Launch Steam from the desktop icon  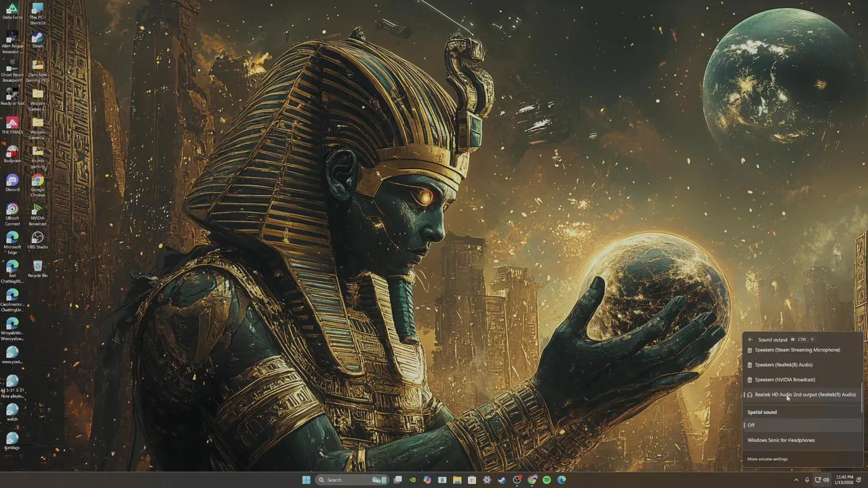[37, 39]
